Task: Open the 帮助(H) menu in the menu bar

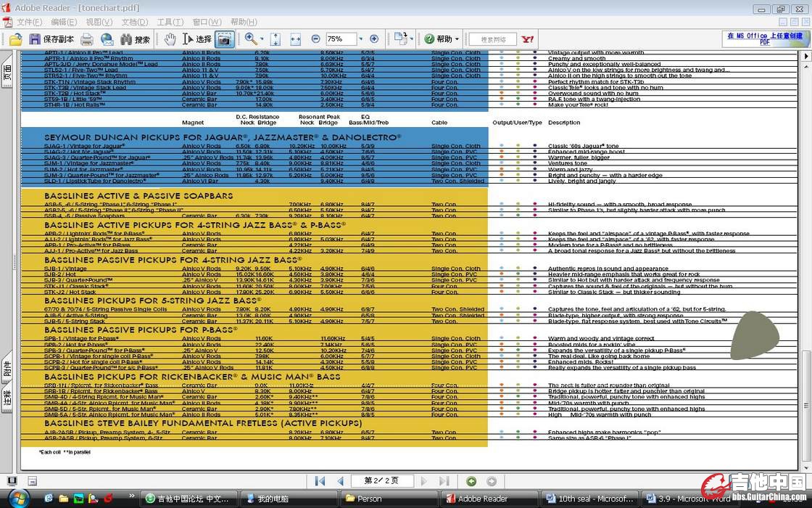Action: pyautogui.click(x=244, y=22)
